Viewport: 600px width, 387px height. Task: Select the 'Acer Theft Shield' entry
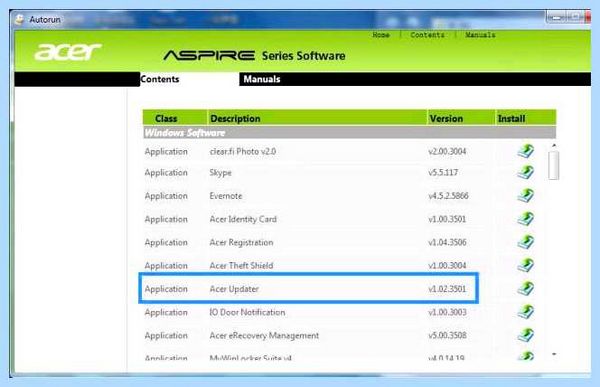click(x=241, y=266)
